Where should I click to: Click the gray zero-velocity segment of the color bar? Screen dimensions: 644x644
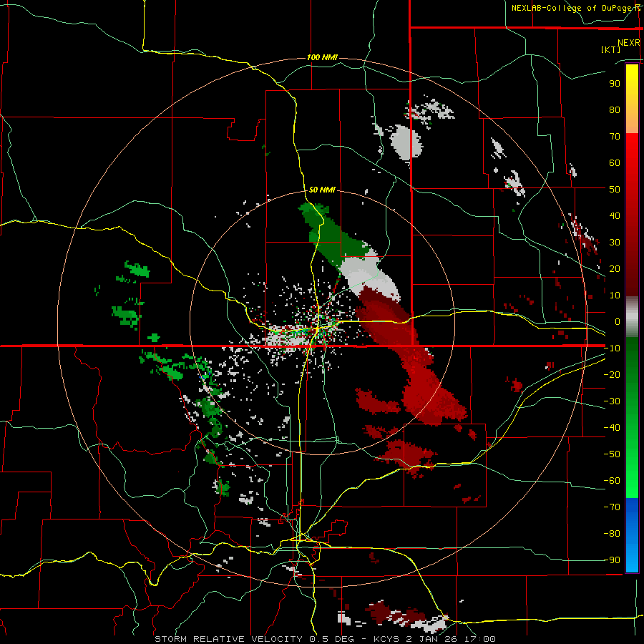coord(632,317)
